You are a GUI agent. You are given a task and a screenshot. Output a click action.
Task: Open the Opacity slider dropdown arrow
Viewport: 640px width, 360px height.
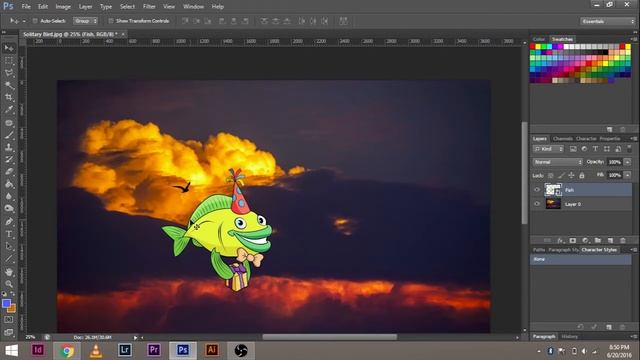[x=627, y=162]
